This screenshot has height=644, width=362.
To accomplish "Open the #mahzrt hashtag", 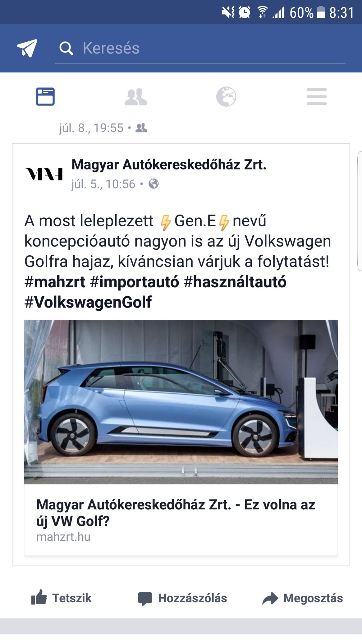I will pos(55,282).
